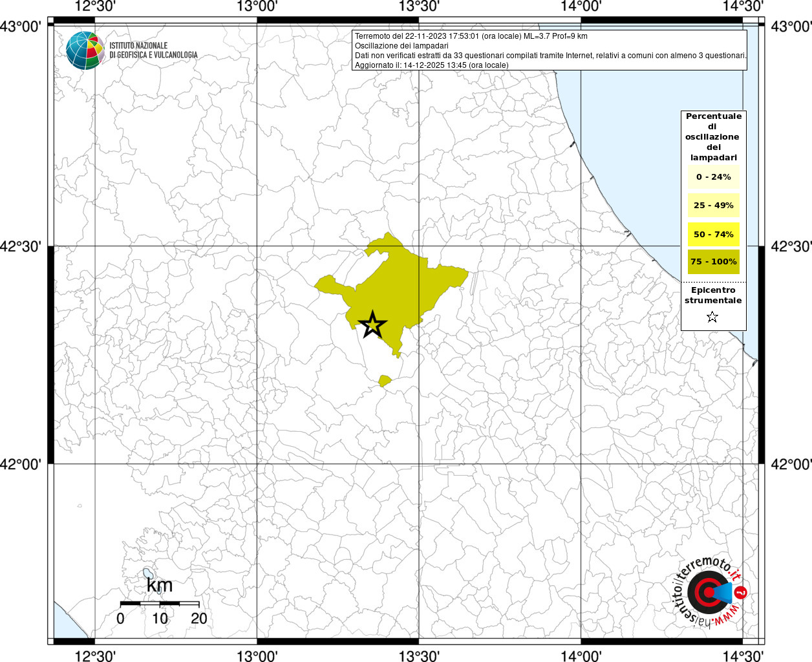
Task: Click the haisentitoilterremoto.it target logo
Action: pos(710,593)
